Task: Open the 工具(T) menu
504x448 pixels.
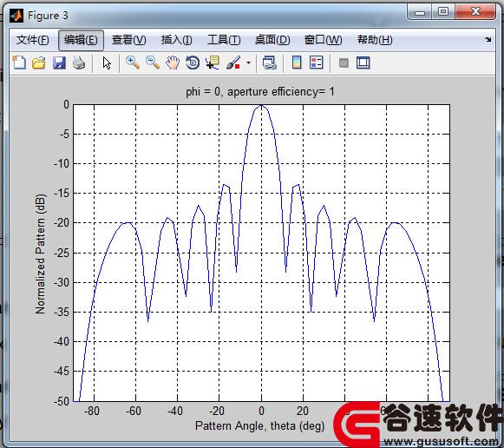Action: [224, 40]
